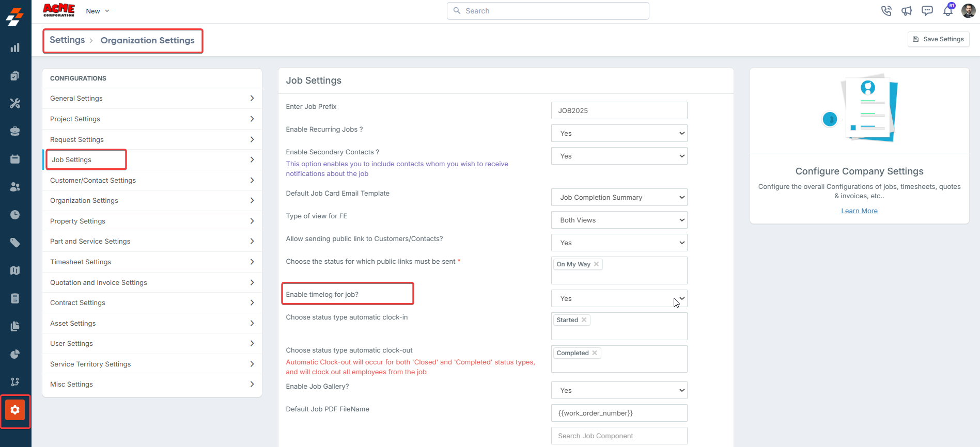Open Quotation and Invoice Settings
Image resolution: width=980 pixels, height=447 pixels.
[152, 282]
